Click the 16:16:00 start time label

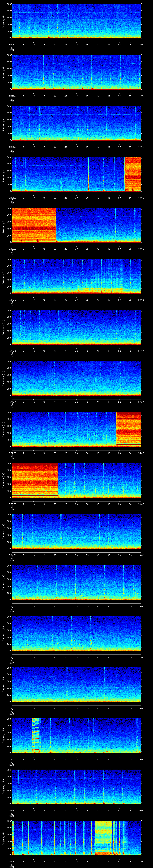(x=12, y=147)
